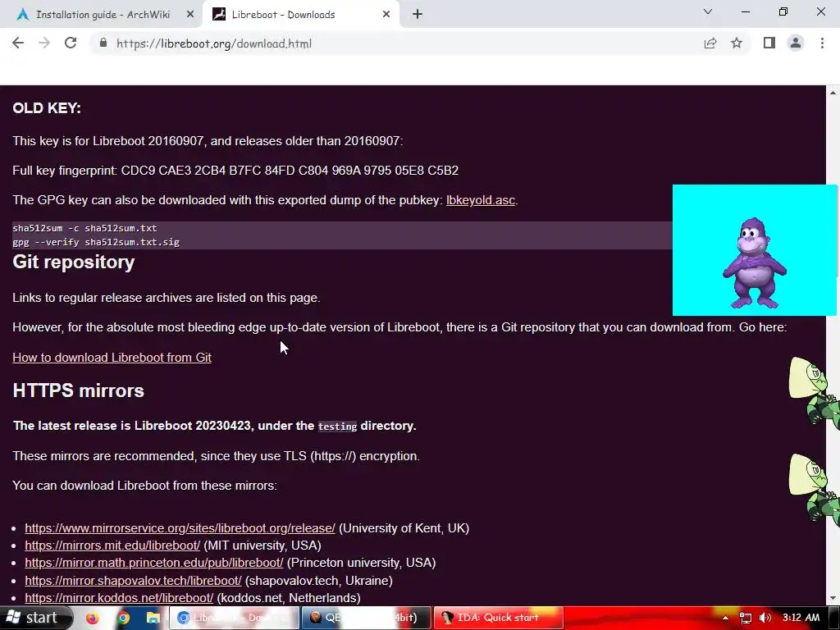Reload the Libreboot downloads page

[71, 43]
